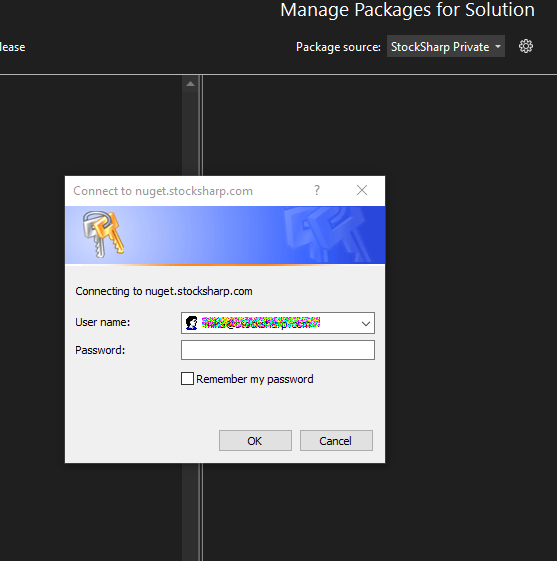Click the user avatar icon in User name field

pos(191,323)
